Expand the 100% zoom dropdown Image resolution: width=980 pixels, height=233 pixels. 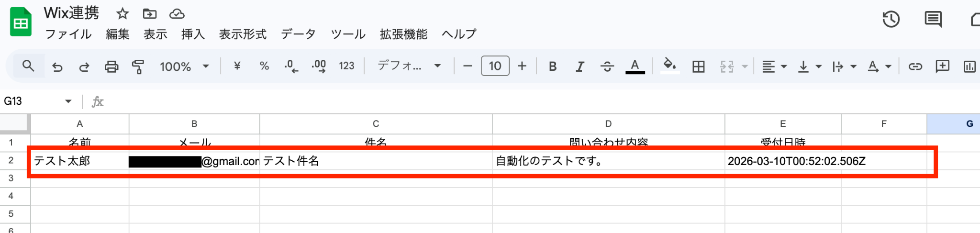pos(184,67)
